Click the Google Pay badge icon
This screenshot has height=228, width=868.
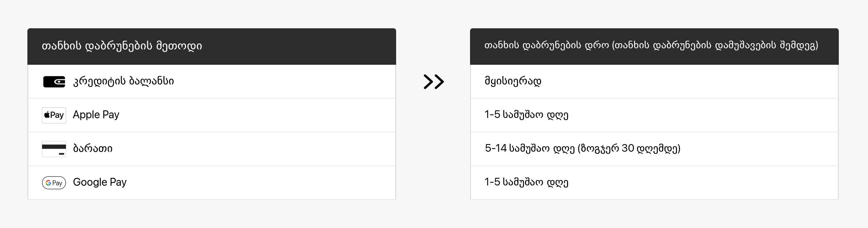(54, 182)
